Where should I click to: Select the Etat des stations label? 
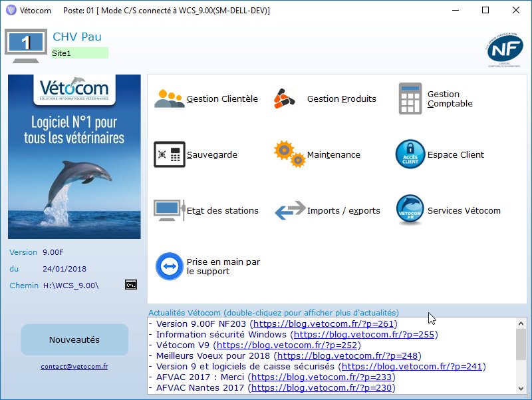tap(223, 210)
